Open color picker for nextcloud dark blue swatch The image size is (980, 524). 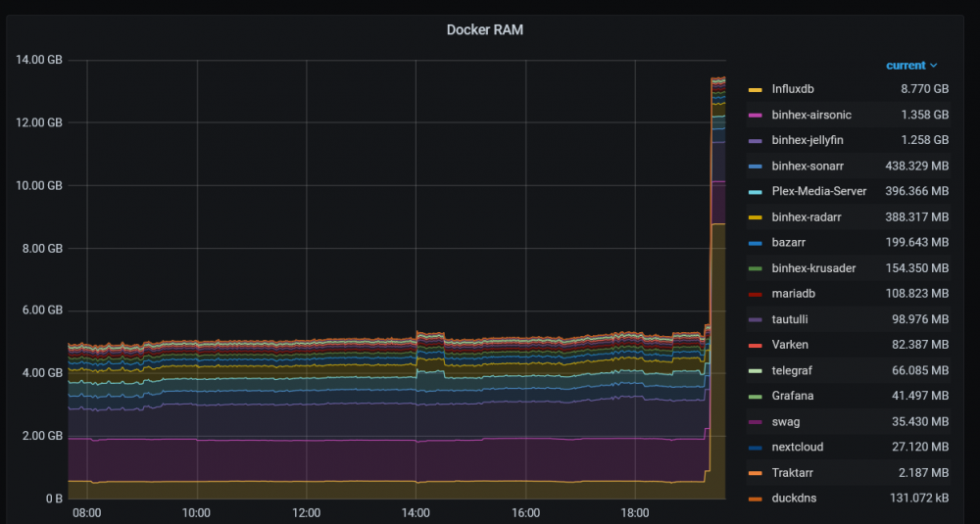tap(755, 448)
